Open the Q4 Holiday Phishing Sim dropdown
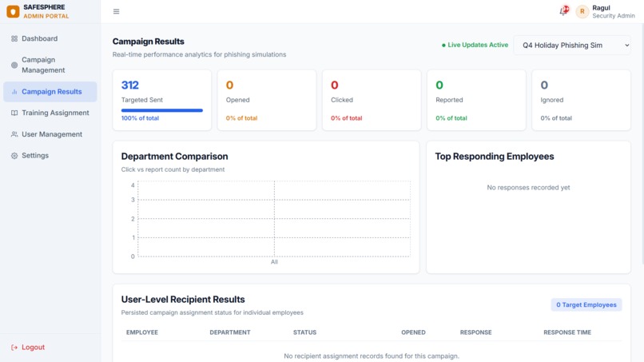The height and width of the screenshot is (362, 644). [x=572, y=46]
